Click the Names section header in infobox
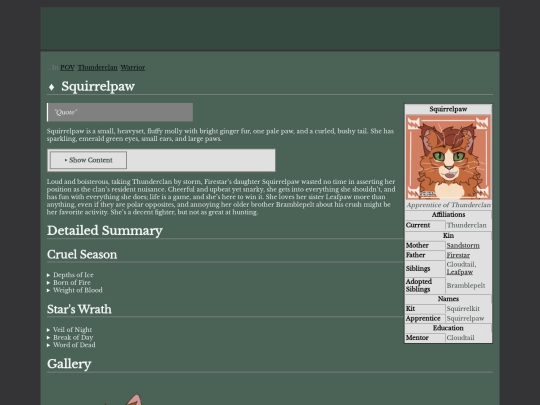The width and height of the screenshot is (540, 405). tap(448, 299)
